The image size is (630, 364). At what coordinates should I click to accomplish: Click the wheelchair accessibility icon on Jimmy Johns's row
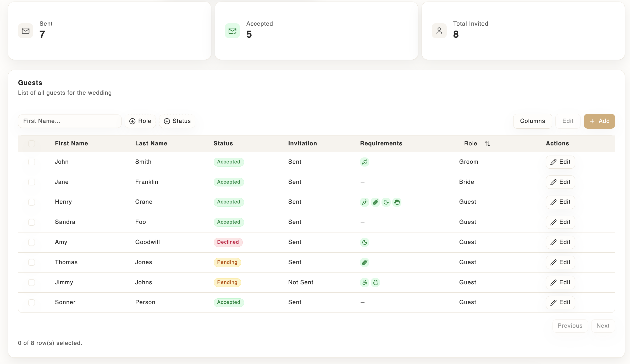coord(364,282)
